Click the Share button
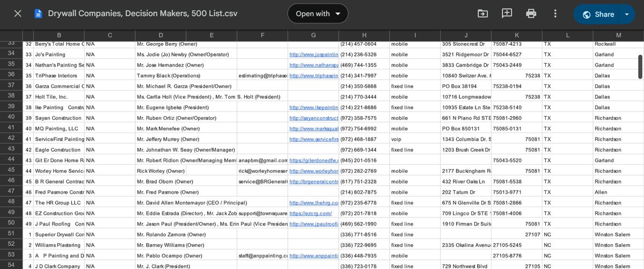Viewport: 644px width, 269px height. [596, 14]
